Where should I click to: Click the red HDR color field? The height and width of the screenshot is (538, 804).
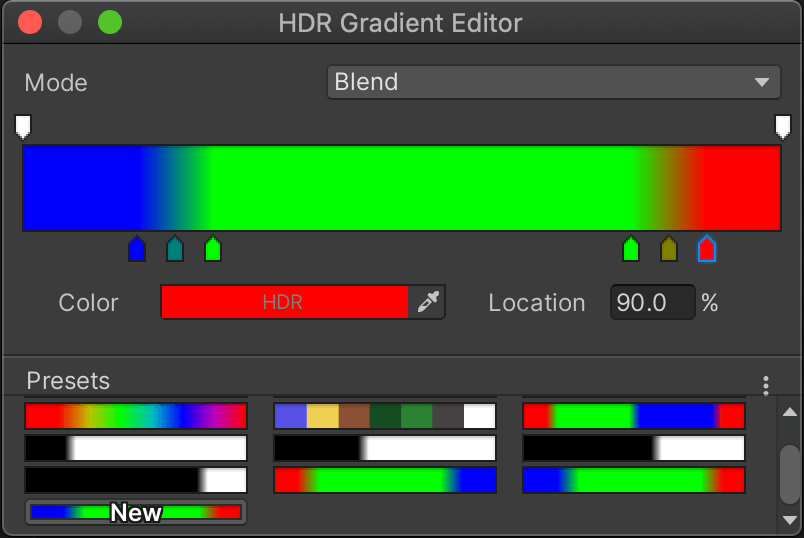[x=284, y=302]
